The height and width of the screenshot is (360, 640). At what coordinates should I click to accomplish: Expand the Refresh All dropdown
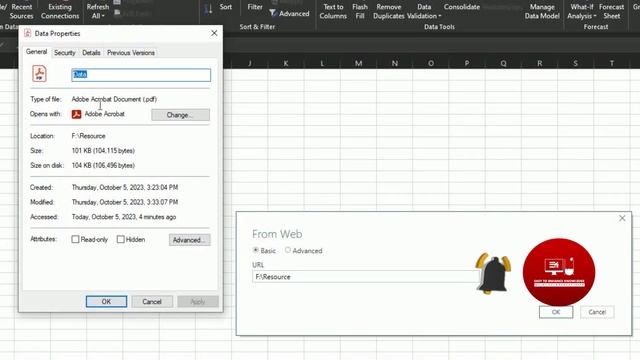(x=98, y=11)
